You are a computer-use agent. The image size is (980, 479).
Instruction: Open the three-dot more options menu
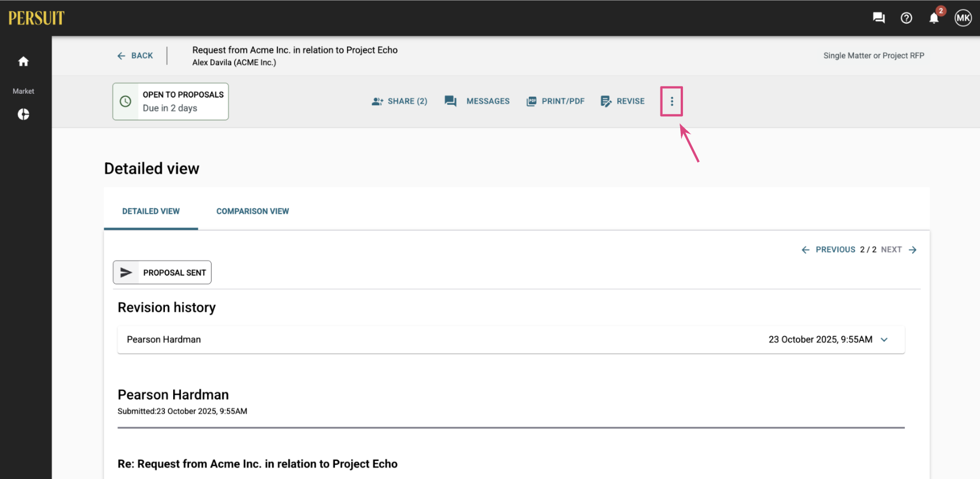pyautogui.click(x=671, y=101)
